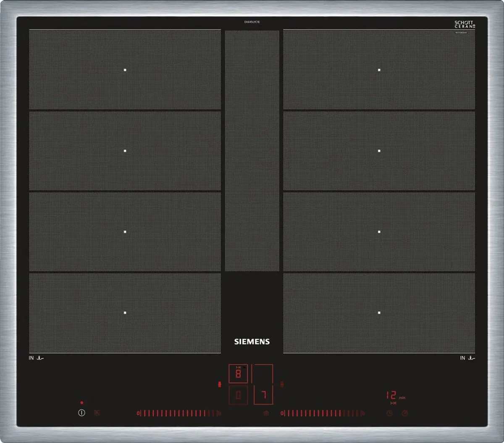Set right power slider to middle level
This screenshot has height=443, width=504.
323,414
